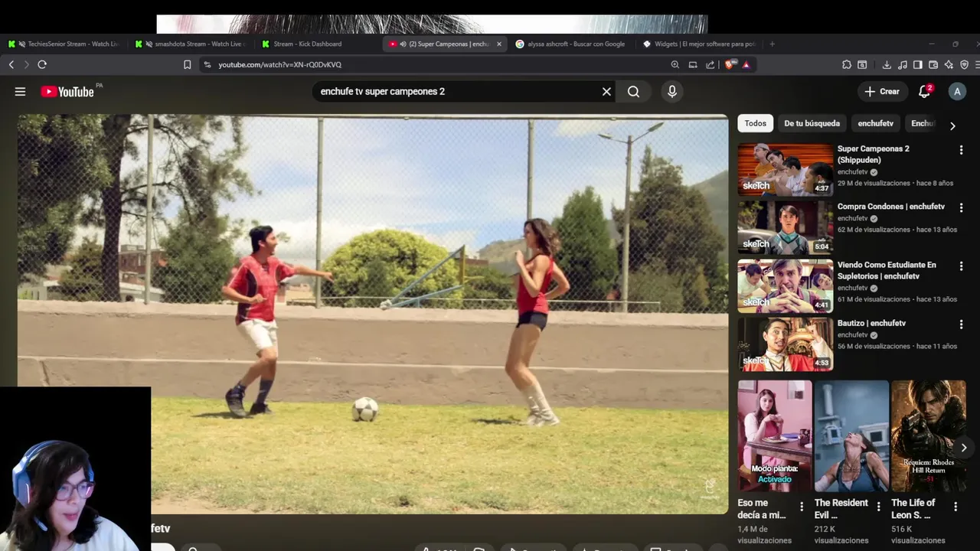980x551 pixels.
Task: Open the Modo planta Activado short
Action: point(775,436)
